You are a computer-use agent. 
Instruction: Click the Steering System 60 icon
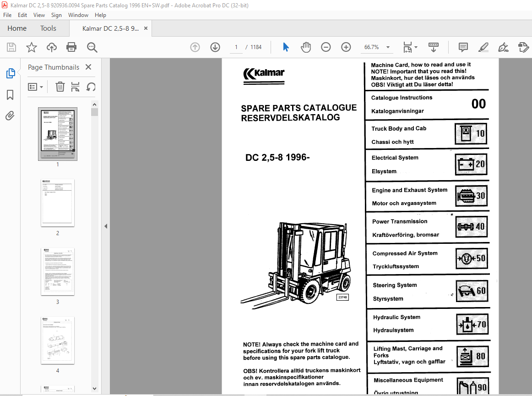click(x=472, y=291)
